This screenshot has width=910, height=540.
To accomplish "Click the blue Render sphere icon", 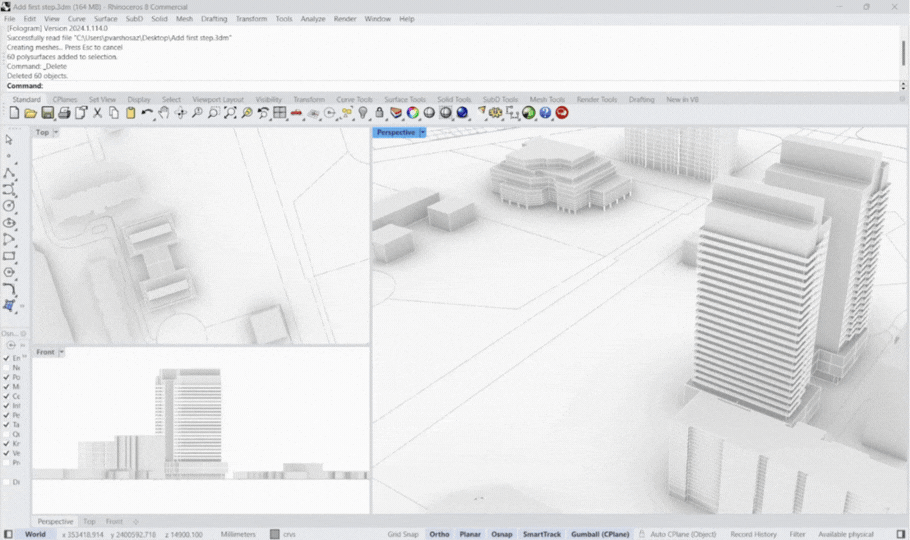I will [462, 113].
